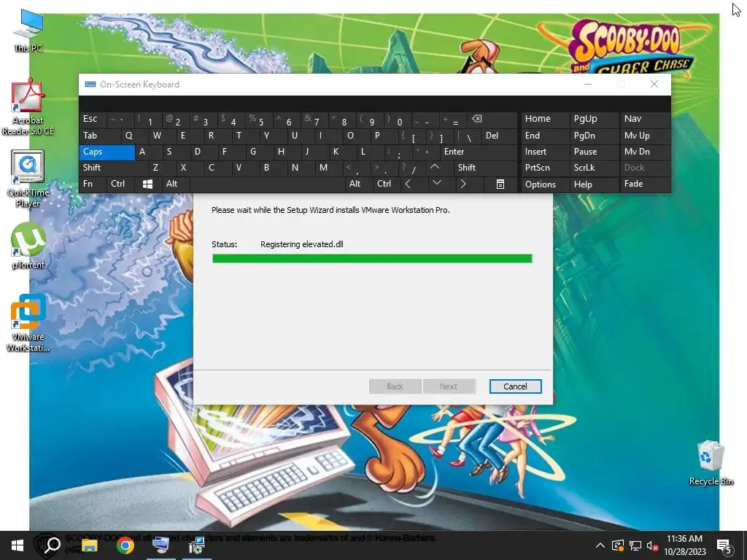Toggle the Fn key
Screen dimensions: 747x560
tap(93, 184)
